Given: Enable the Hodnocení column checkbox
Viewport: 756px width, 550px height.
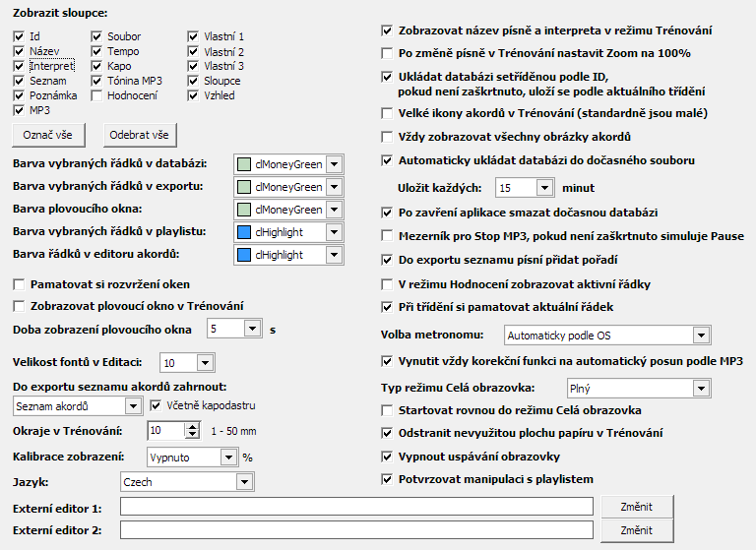Looking at the screenshot, I should (x=96, y=95).
